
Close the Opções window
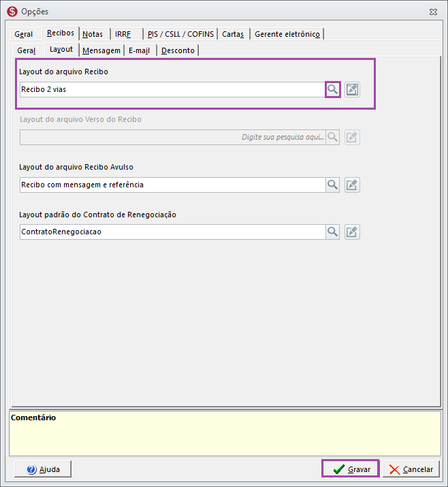(x=433, y=12)
